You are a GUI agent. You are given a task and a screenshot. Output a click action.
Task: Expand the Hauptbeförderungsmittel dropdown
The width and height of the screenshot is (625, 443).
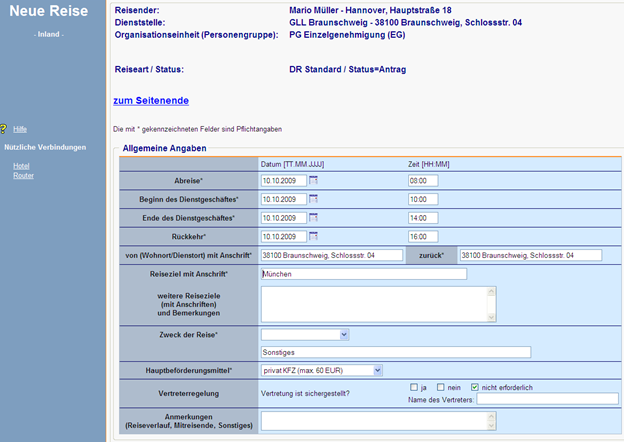322,370
